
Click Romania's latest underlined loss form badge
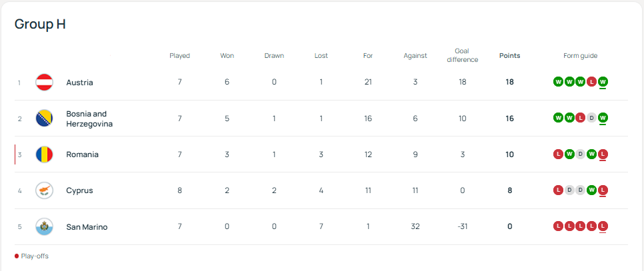[x=603, y=154]
